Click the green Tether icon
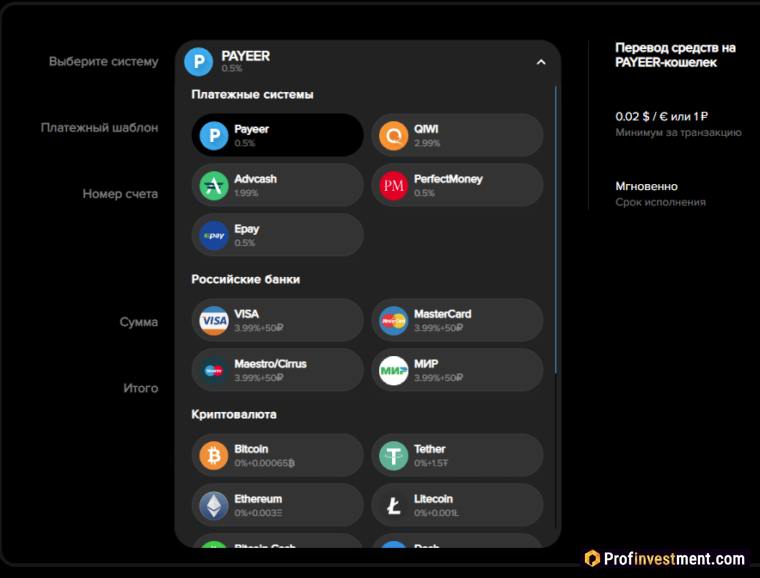Viewport: 760px width, 578px height. pyautogui.click(x=394, y=455)
